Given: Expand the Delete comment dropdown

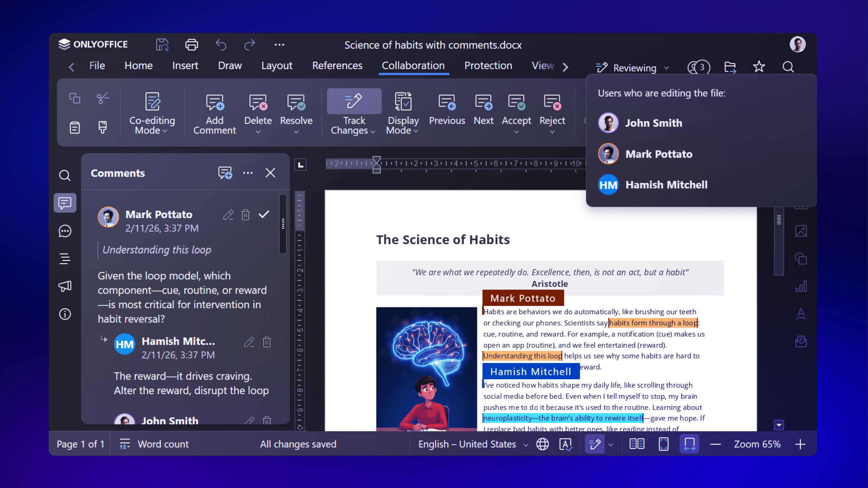Looking at the screenshot, I should [258, 132].
